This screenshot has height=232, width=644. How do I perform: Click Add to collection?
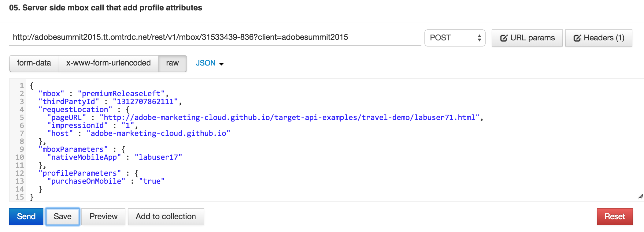point(166,216)
